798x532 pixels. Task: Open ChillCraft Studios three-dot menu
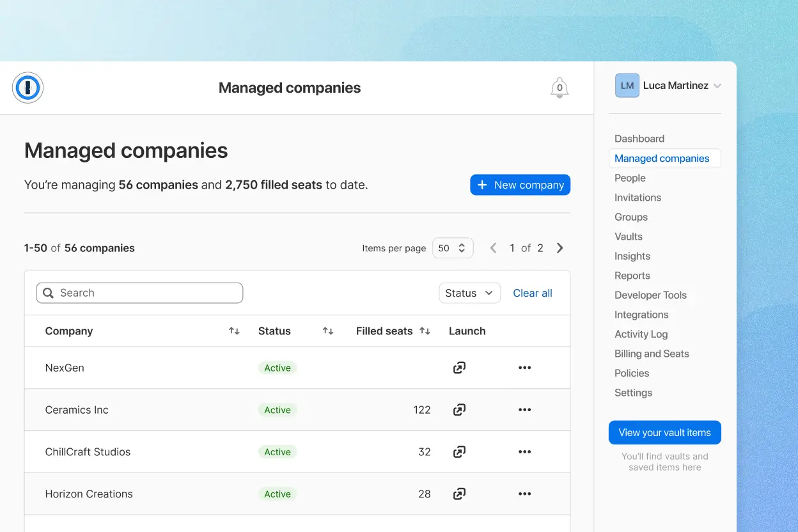525,452
